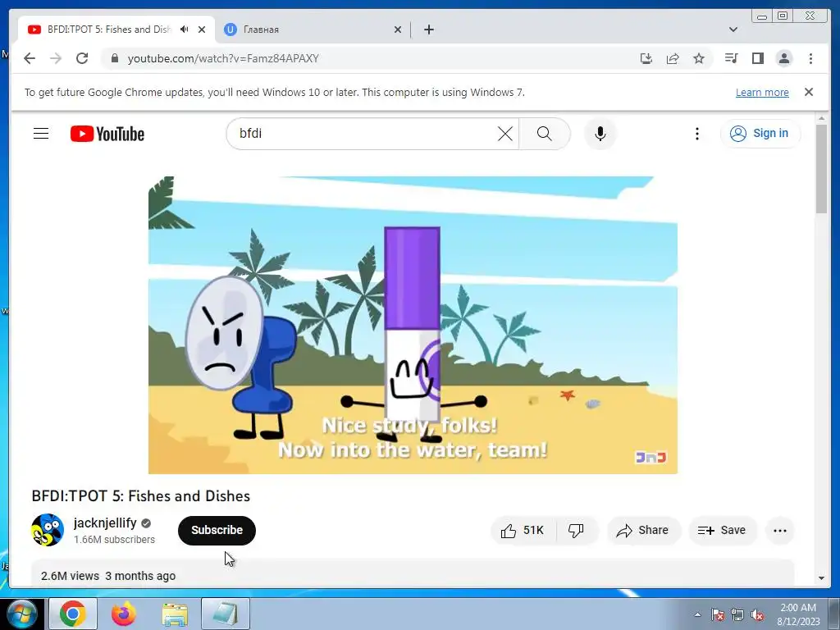Follow the Learn more link

coord(762,92)
